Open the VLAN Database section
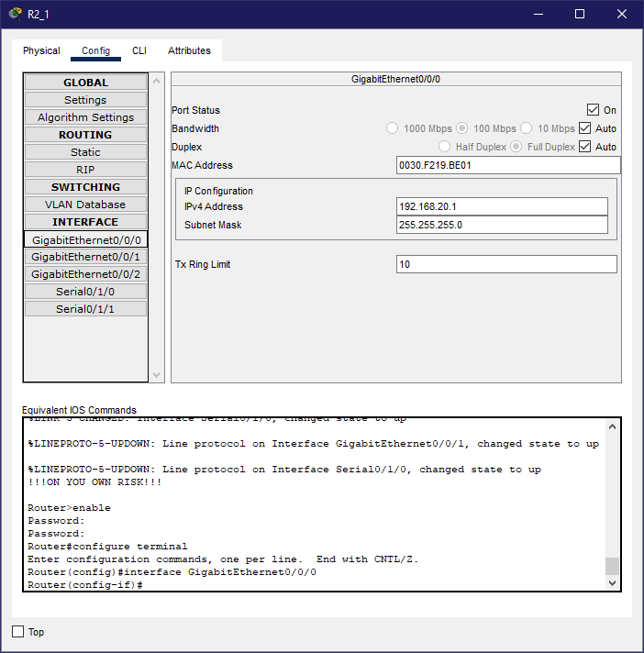This screenshot has width=644, height=653. tap(85, 205)
